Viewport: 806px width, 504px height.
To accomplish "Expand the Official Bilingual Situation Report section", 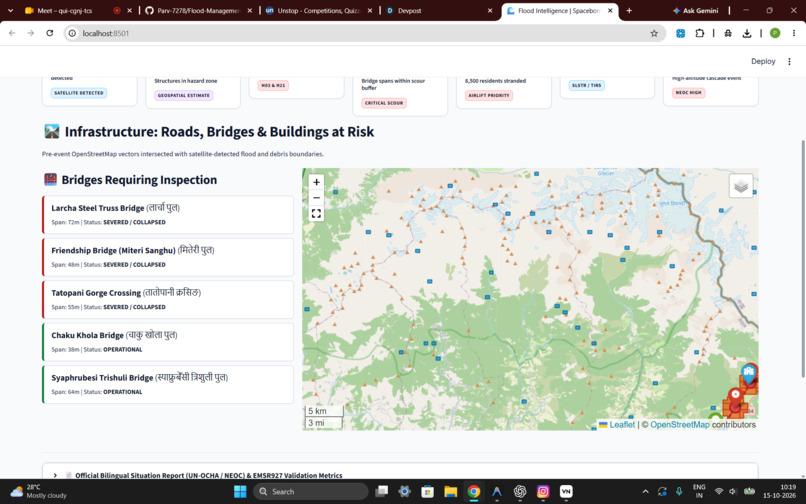I will coord(400,475).
